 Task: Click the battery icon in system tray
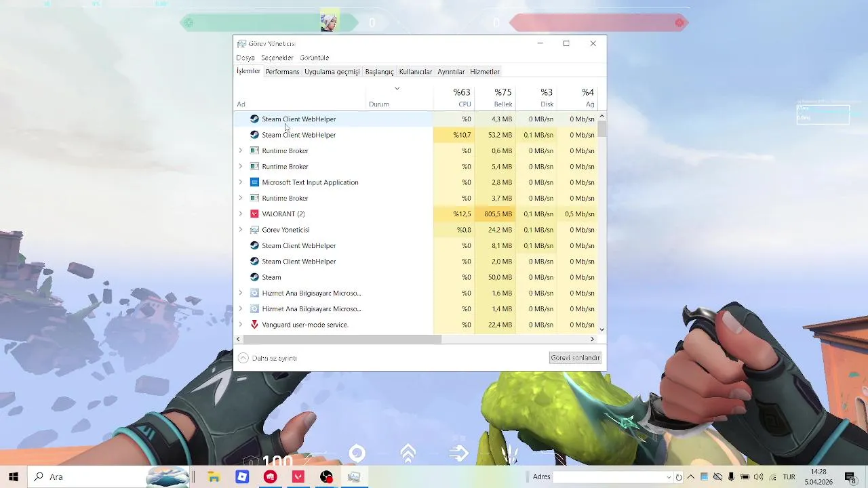click(745, 477)
